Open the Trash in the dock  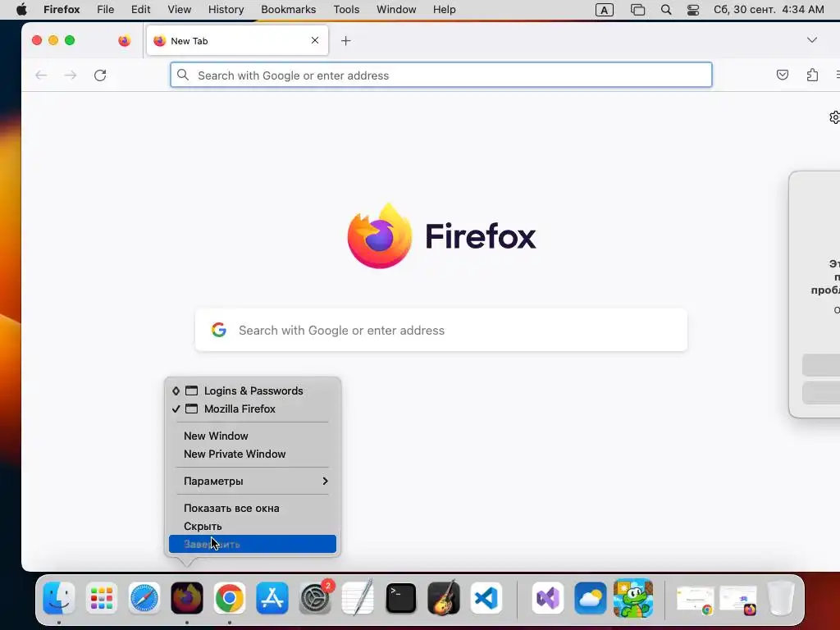(x=781, y=598)
